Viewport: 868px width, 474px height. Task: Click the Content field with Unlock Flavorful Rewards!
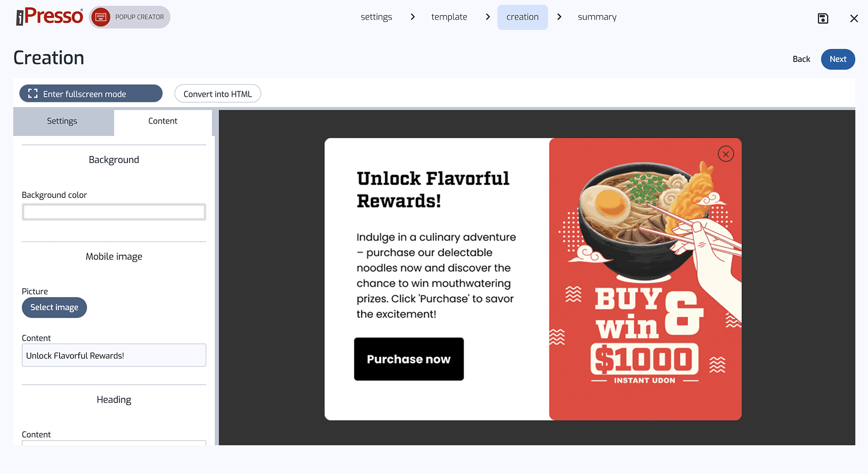[x=114, y=355]
